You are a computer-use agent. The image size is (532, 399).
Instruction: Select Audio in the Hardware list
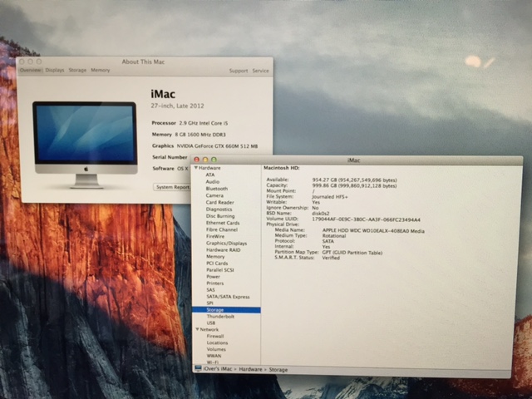213,181
